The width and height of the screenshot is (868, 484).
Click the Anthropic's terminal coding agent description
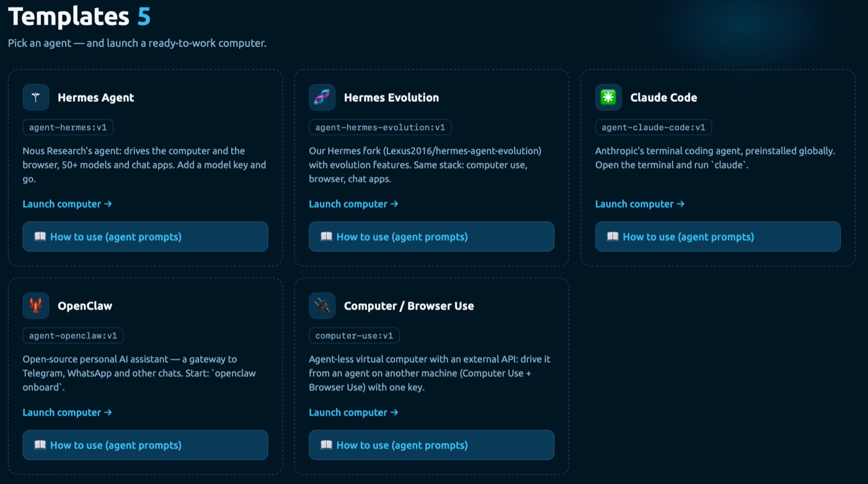point(715,158)
